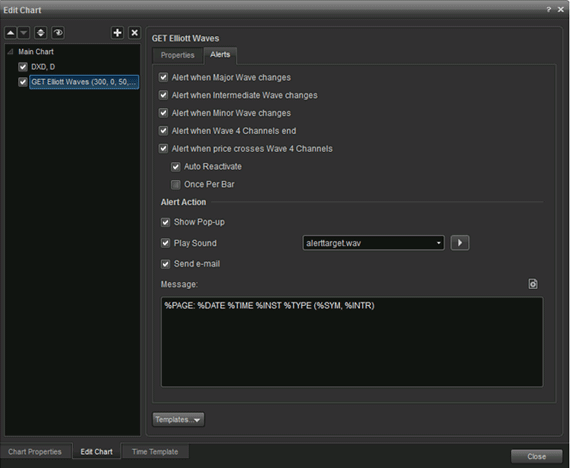This screenshot has width=570, height=468.
Task: Click the Alert Action section label
Action: [x=183, y=202]
